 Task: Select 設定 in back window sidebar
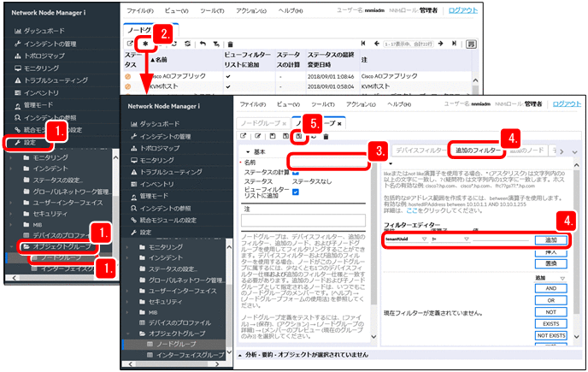(x=29, y=143)
